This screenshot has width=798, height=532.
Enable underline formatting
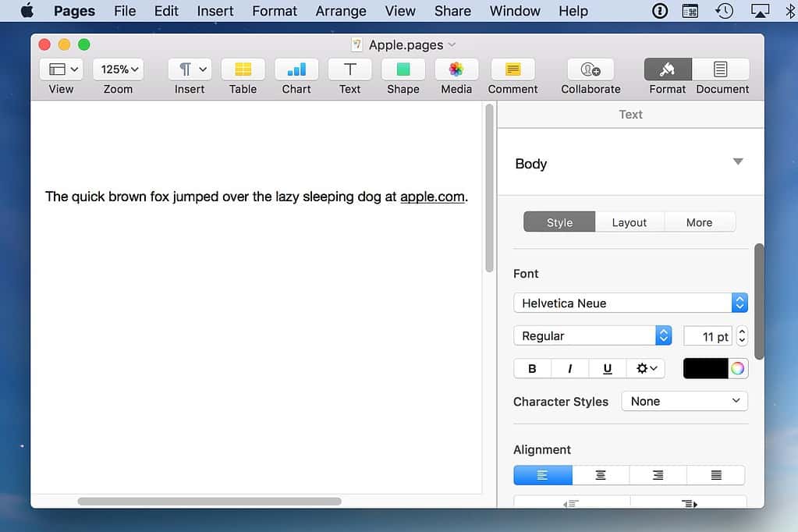607,367
